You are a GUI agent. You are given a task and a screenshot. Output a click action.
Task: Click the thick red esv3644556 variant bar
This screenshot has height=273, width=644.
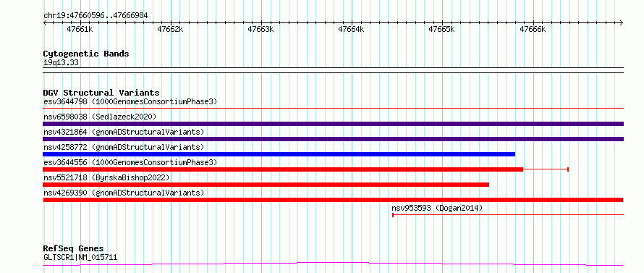click(283, 169)
